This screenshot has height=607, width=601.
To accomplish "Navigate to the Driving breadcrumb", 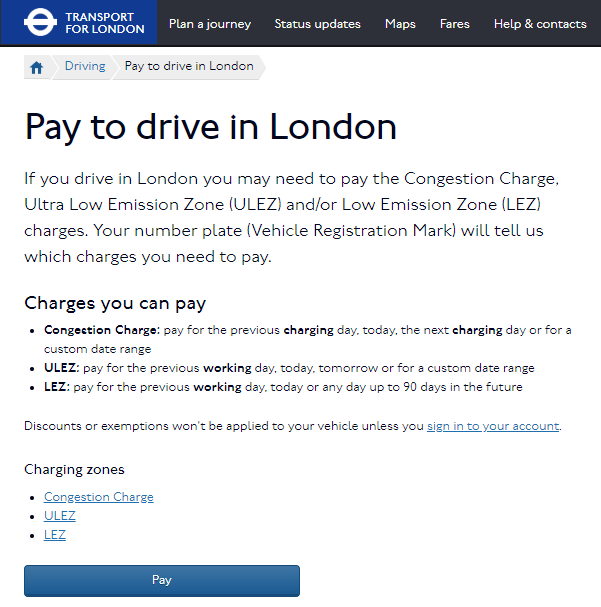I will (85, 66).
